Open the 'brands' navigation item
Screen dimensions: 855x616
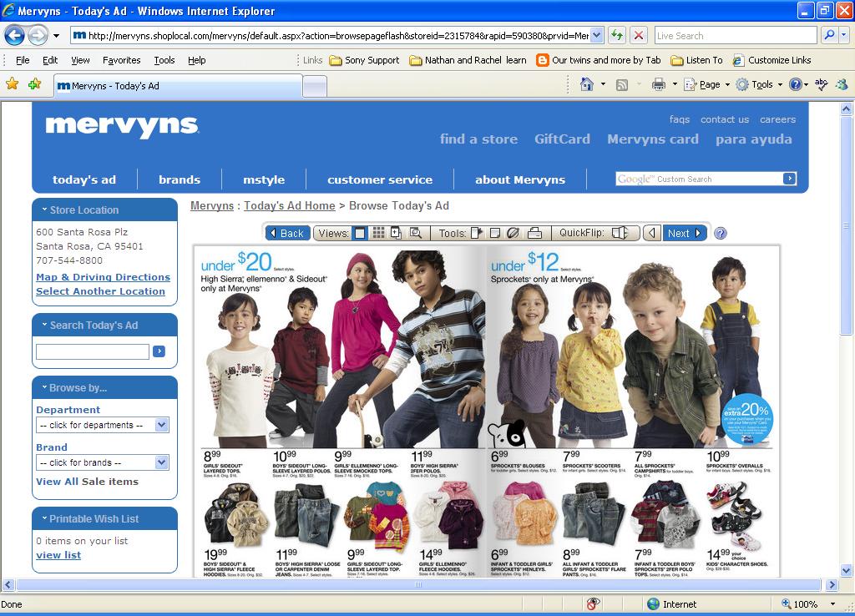click(180, 180)
